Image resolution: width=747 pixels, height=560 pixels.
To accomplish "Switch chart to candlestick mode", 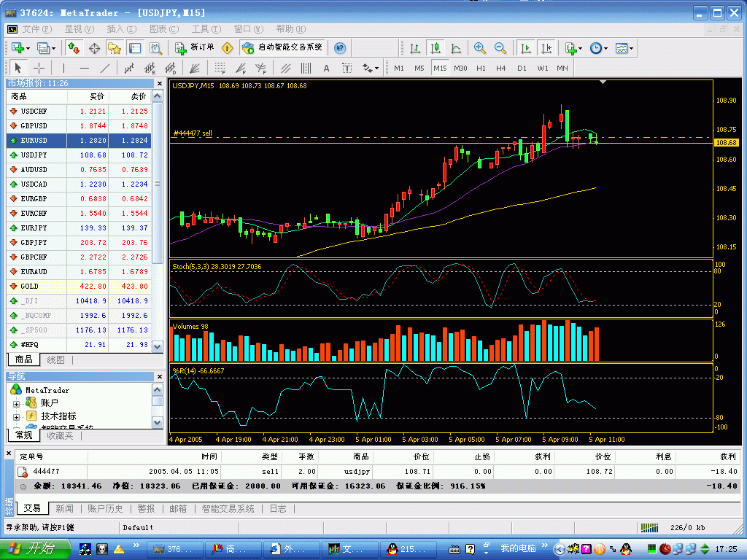I will [x=436, y=48].
